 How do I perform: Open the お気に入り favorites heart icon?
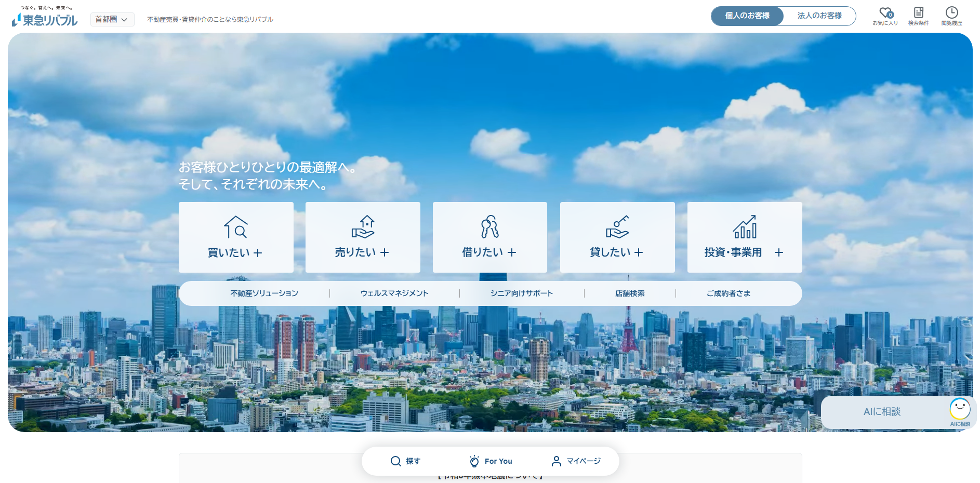pos(885,13)
